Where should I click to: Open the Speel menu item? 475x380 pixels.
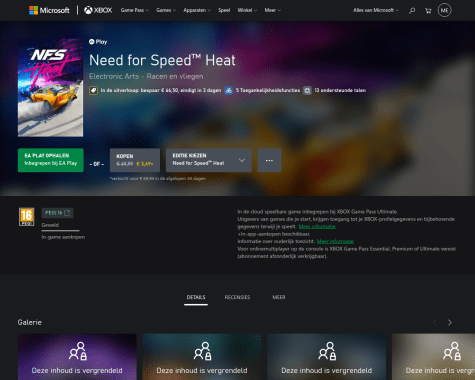[x=224, y=10]
